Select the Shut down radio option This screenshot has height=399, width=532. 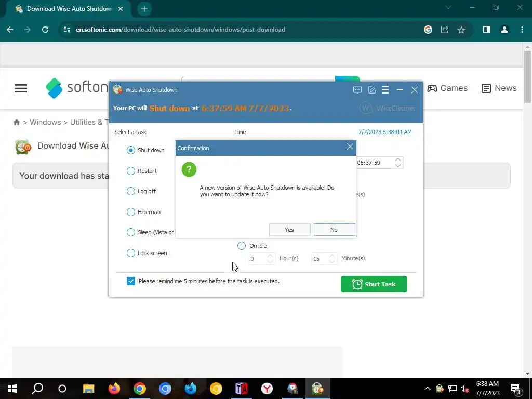click(130, 150)
